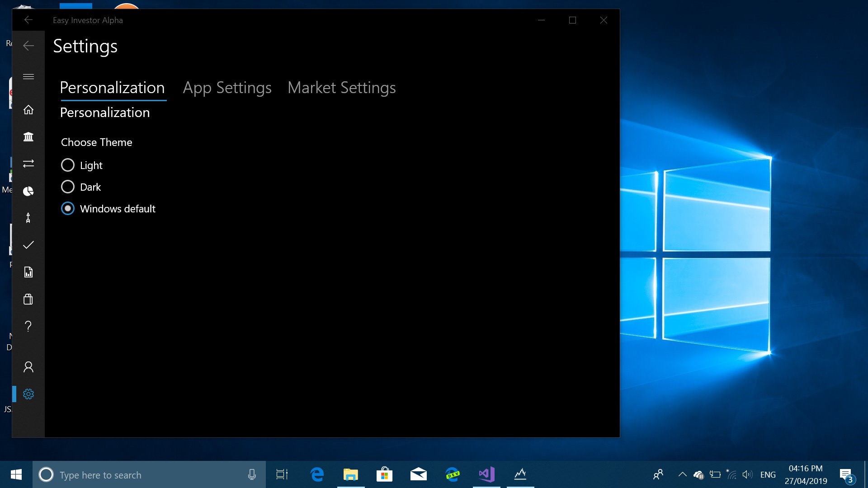Open the transfers arrows icon

(28, 164)
